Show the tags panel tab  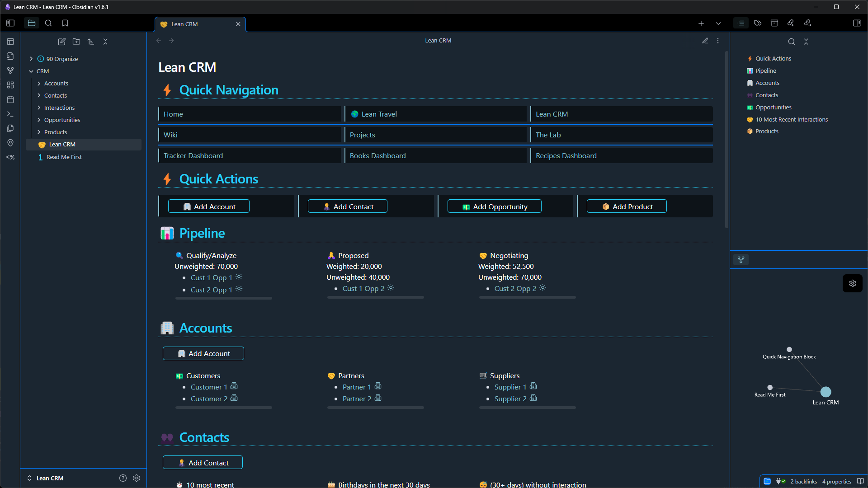(x=758, y=23)
